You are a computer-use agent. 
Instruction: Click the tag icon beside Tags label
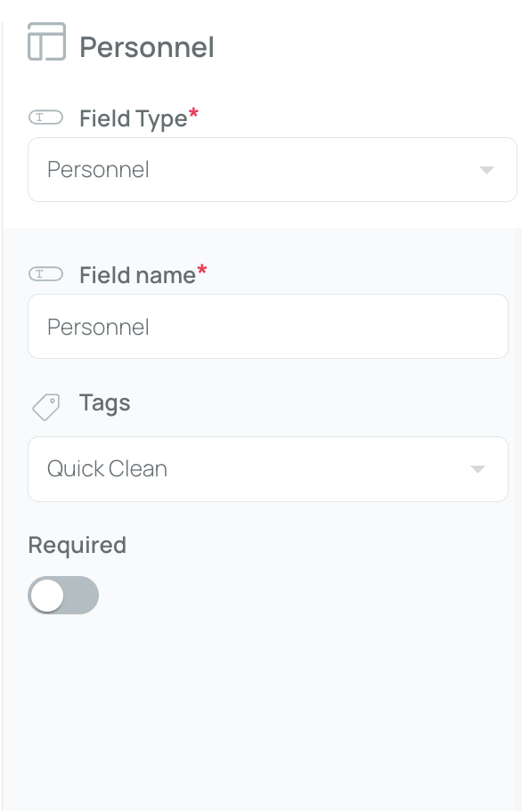[46, 407]
